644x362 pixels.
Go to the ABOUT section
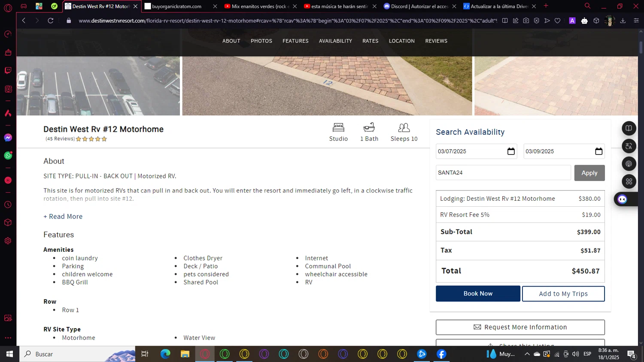coord(231,41)
